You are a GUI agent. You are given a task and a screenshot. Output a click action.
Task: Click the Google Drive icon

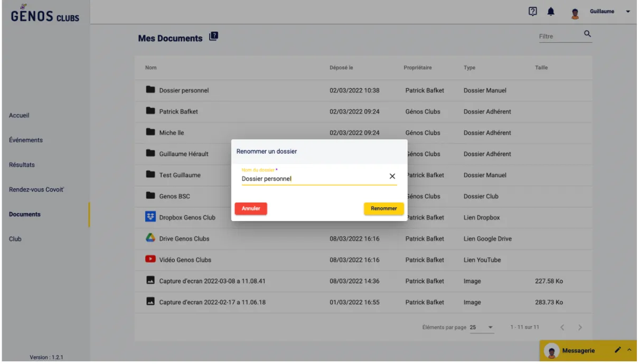click(151, 238)
